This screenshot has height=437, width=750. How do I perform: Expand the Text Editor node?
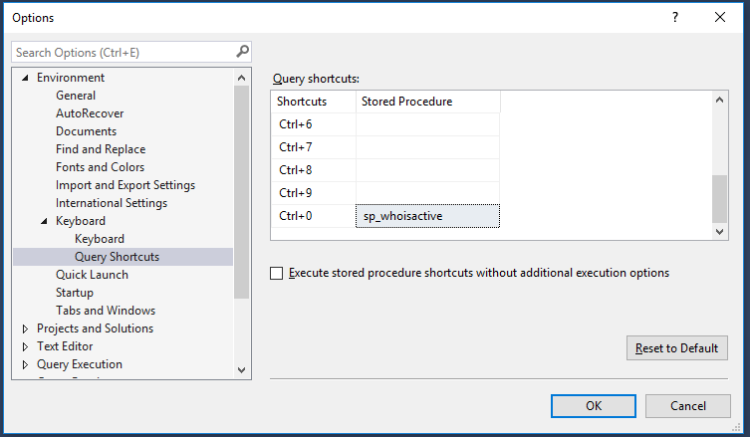(x=26, y=347)
